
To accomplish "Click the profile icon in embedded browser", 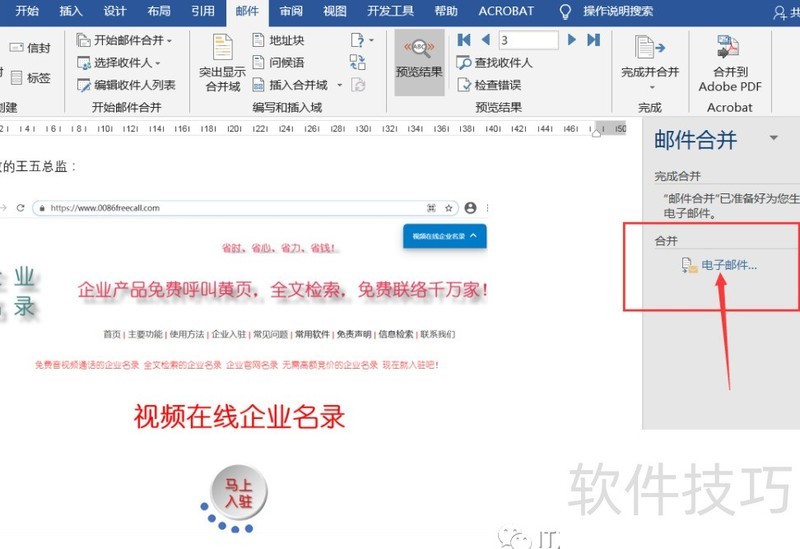I will (x=470, y=208).
